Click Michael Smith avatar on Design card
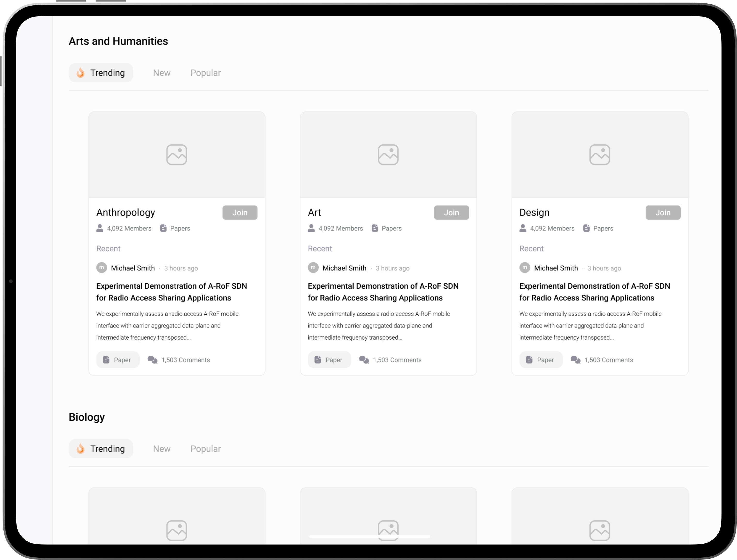 (524, 268)
